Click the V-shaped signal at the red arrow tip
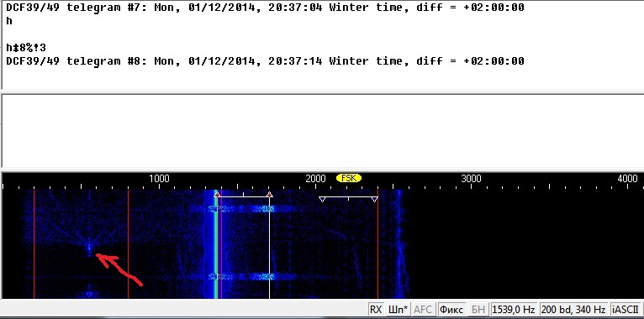This screenshot has height=319, width=644. click(89, 248)
